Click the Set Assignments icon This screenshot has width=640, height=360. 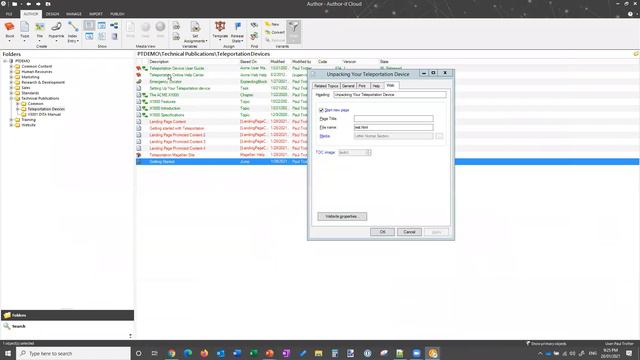coord(195,27)
